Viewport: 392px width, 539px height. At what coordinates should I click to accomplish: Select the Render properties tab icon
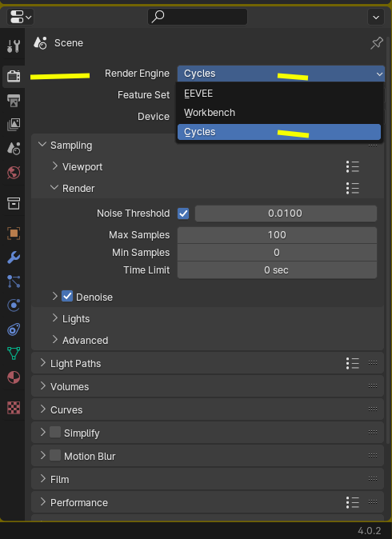tap(14, 76)
